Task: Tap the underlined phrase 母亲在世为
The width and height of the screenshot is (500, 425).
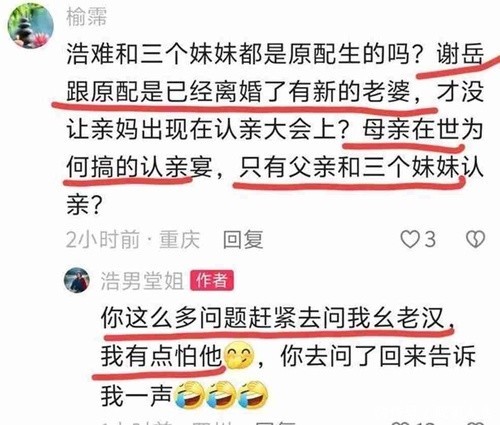Action: click(423, 129)
